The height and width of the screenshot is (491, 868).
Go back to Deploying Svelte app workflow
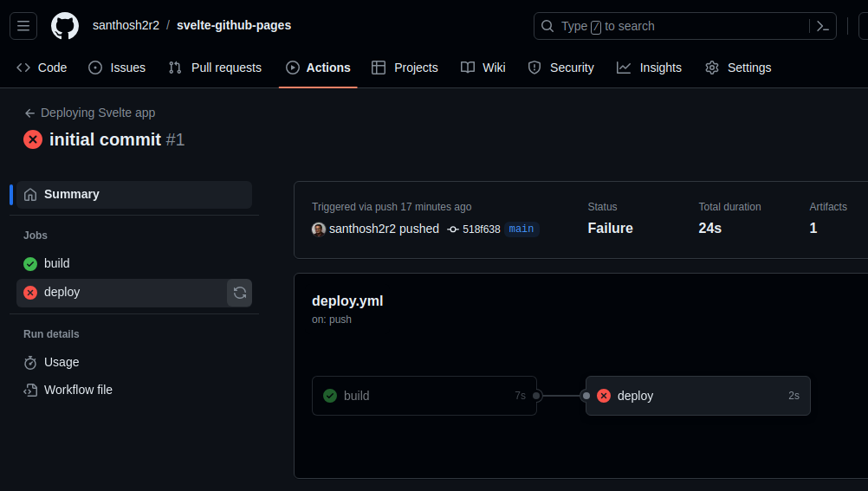click(x=98, y=113)
